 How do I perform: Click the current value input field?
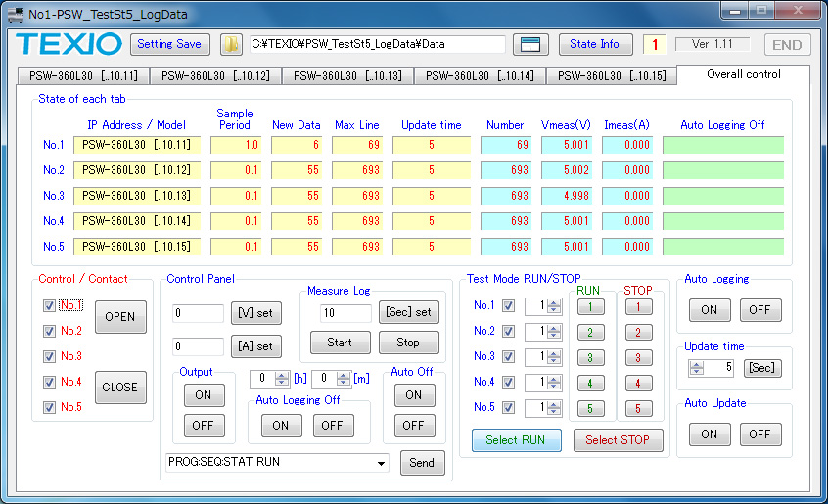(x=198, y=346)
